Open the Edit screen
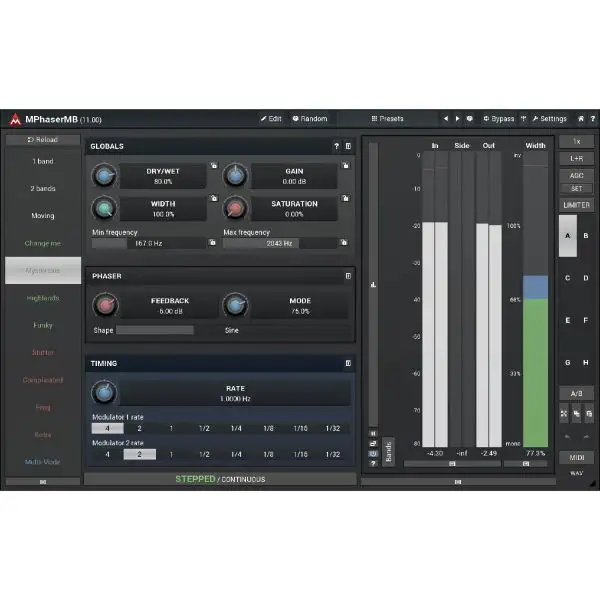Screen dimensions: 600x600 [x=271, y=119]
